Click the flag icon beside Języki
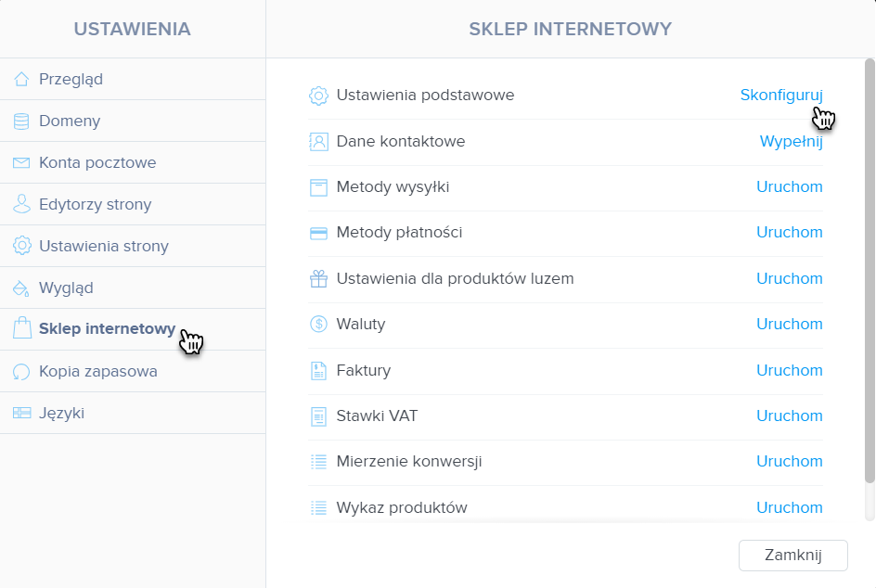This screenshot has width=876, height=588. (21, 413)
